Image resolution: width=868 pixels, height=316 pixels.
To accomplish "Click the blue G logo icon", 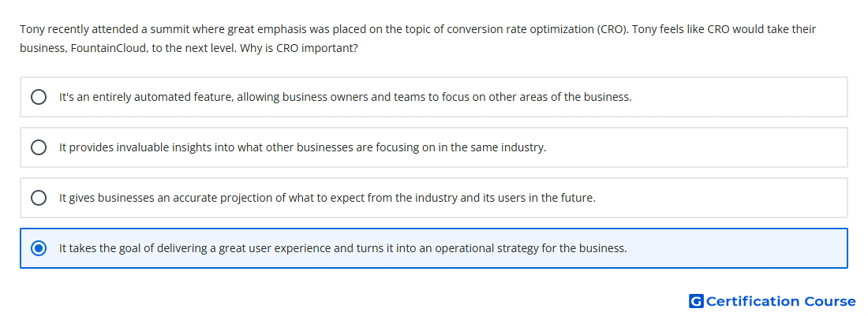I will click(696, 302).
